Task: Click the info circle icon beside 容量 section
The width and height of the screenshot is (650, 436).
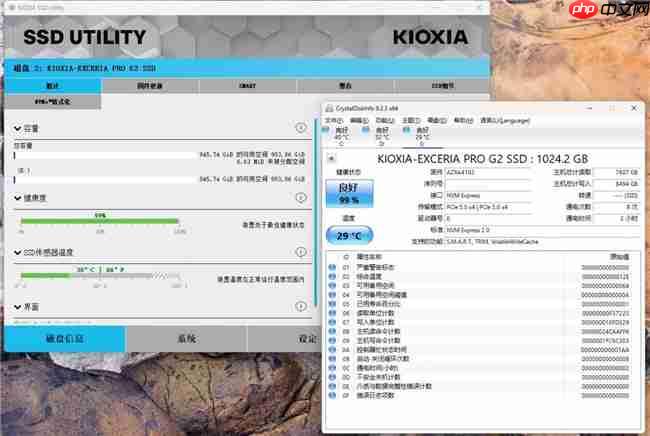Action: click(x=301, y=128)
